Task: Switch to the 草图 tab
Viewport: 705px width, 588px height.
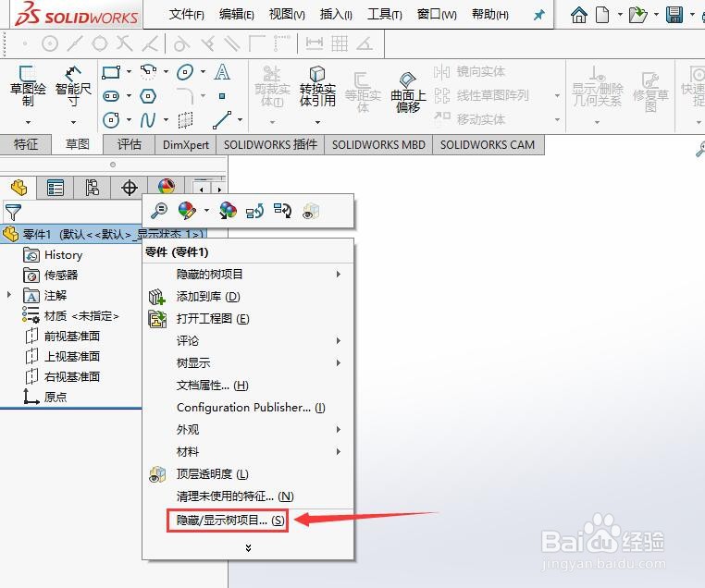Action: pos(78,144)
